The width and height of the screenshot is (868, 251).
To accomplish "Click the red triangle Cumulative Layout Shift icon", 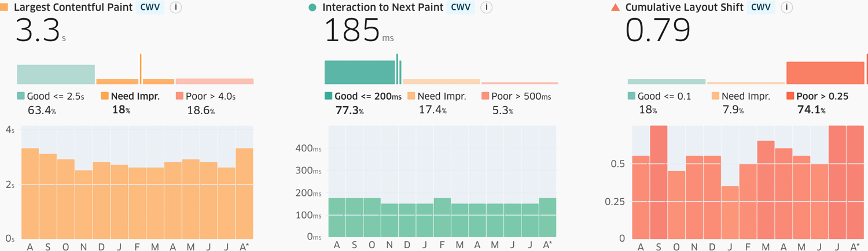I will pos(615,8).
